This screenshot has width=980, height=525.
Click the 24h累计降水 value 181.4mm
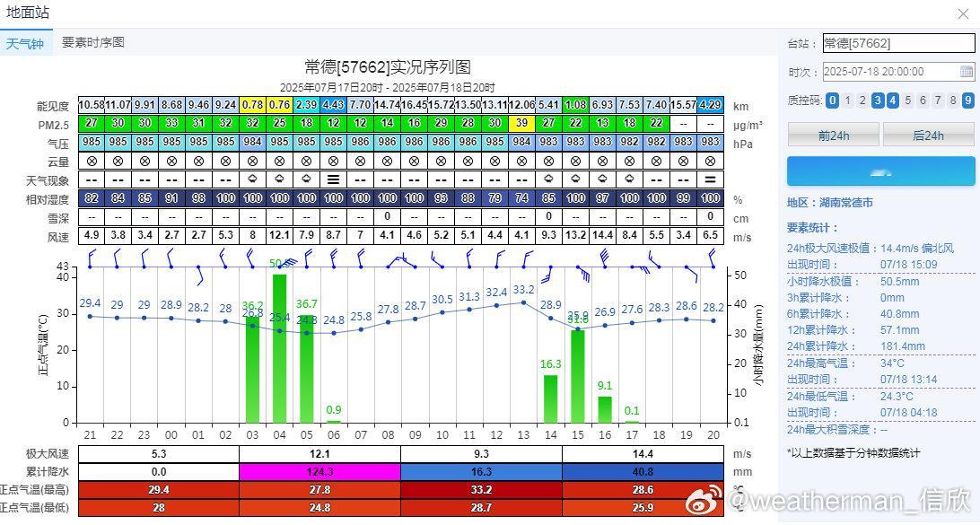pyautogui.click(x=903, y=346)
